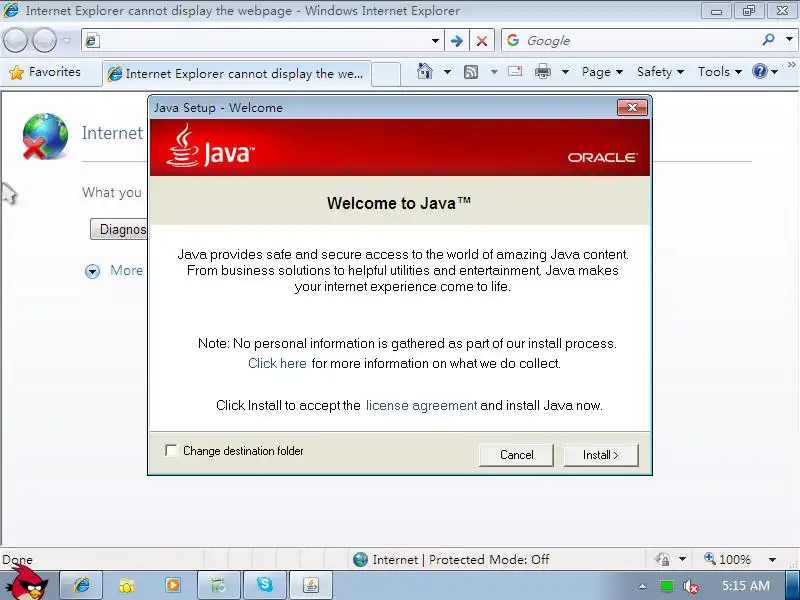The width and height of the screenshot is (800, 600).
Task: Open the Tools menu
Action: coord(719,72)
